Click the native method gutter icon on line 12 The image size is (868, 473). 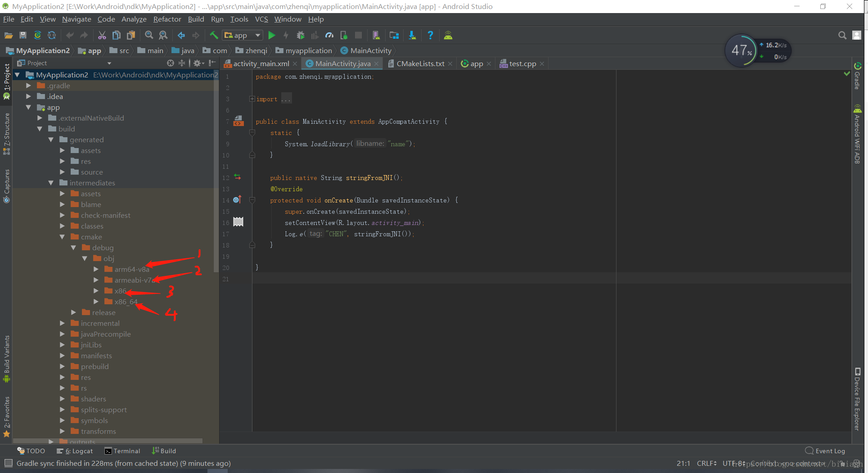[238, 177]
